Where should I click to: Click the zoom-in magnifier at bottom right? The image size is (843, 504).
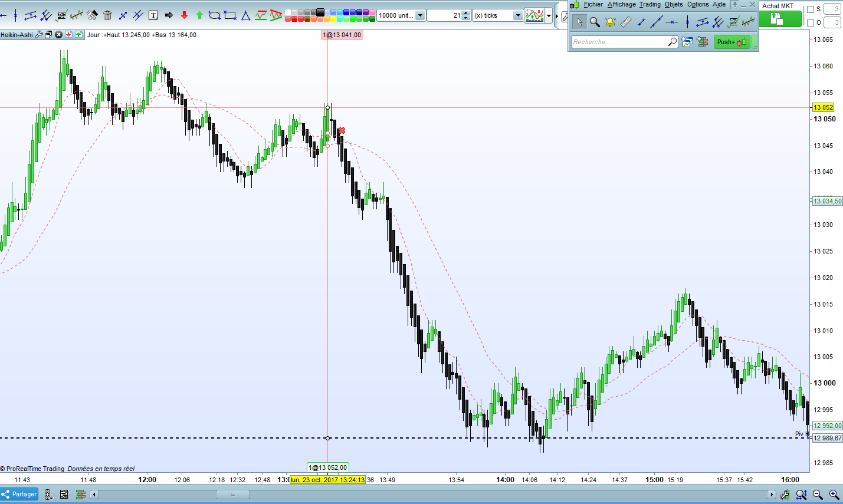tap(834, 495)
